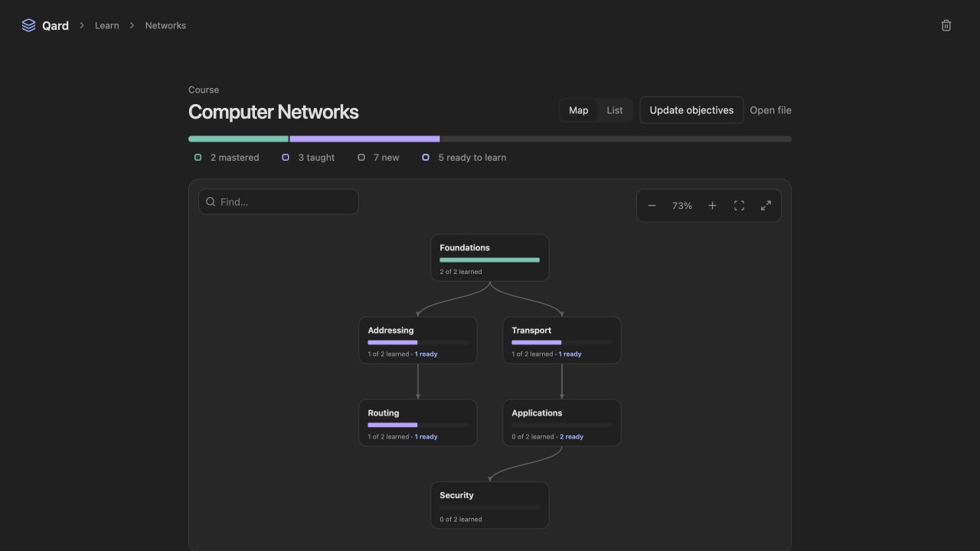Click the Computer Networks course title
Screen dimensions: 980x551
(273, 112)
